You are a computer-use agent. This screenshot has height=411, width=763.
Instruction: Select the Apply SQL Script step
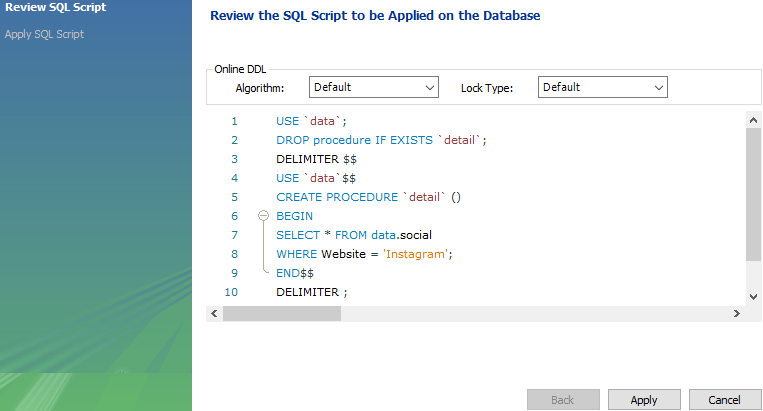coord(44,34)
